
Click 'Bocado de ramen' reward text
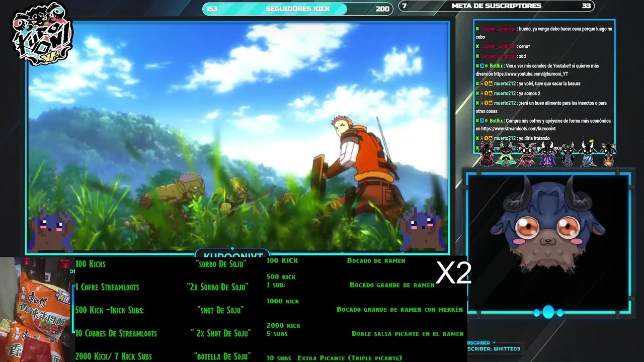click(x=376, y=260)
